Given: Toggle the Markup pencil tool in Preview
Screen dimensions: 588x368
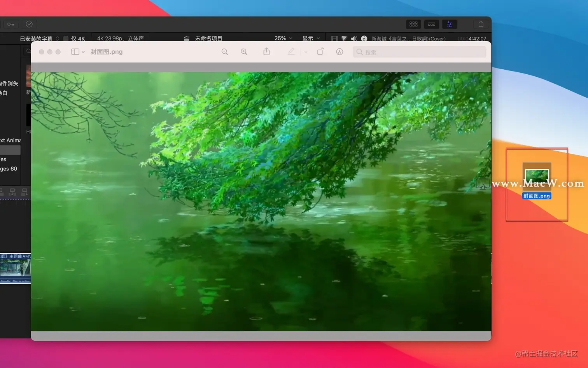Looking at the screenshot, I should 291,51.
